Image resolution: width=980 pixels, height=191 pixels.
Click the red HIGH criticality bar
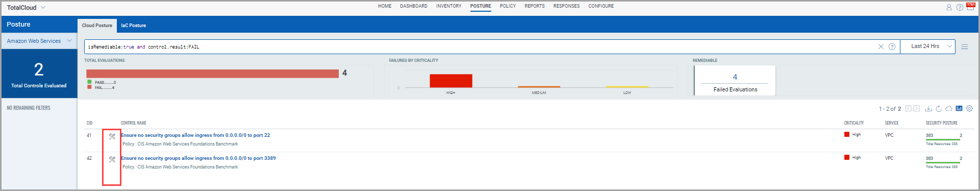click(451, 81)
